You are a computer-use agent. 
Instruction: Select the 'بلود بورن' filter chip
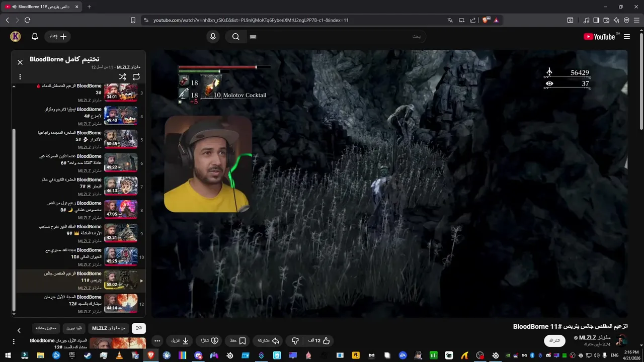(x=74, y=328)
